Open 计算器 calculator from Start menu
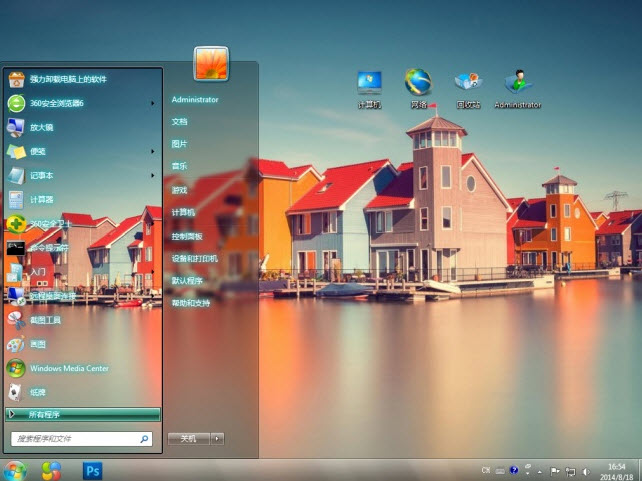The width and height of the screenshot is (642, 481). point(42,199)
